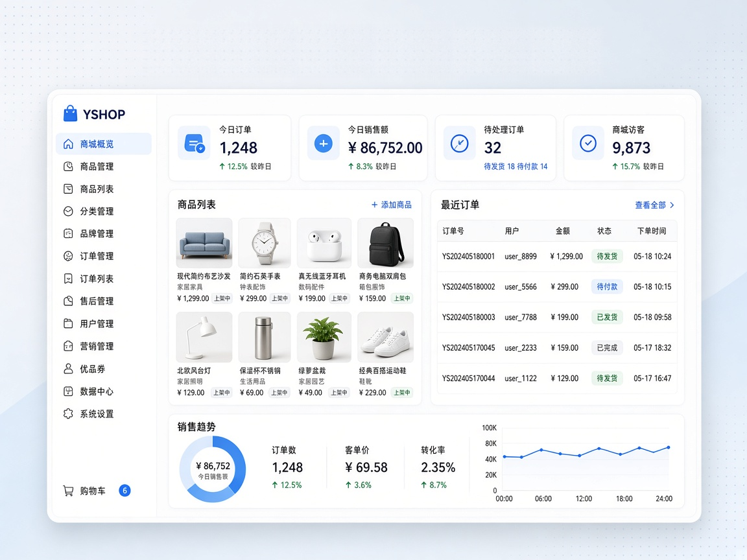
Task: Click the 今日销售额 plus icon
Action: coord(323,143)
